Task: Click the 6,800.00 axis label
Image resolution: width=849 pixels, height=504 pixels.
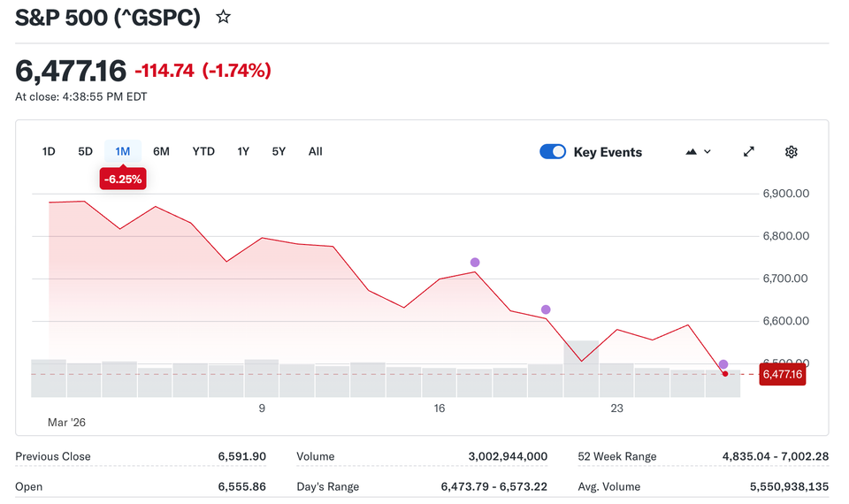Action: coord(786,236)
